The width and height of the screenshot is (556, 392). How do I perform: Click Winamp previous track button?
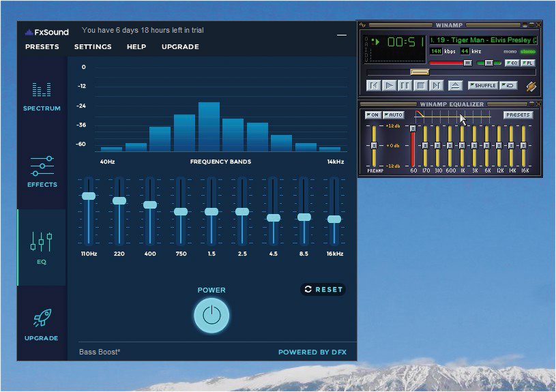click(373, 85)
